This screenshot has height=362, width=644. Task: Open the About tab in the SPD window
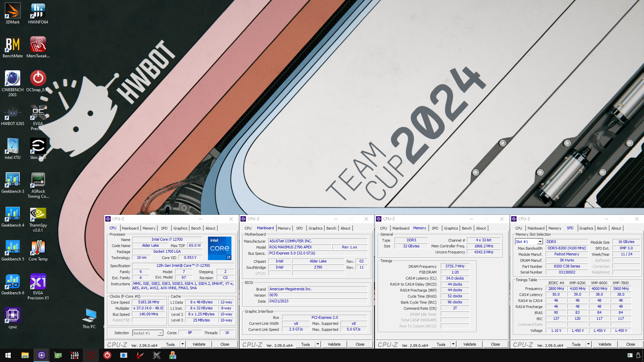616,228
